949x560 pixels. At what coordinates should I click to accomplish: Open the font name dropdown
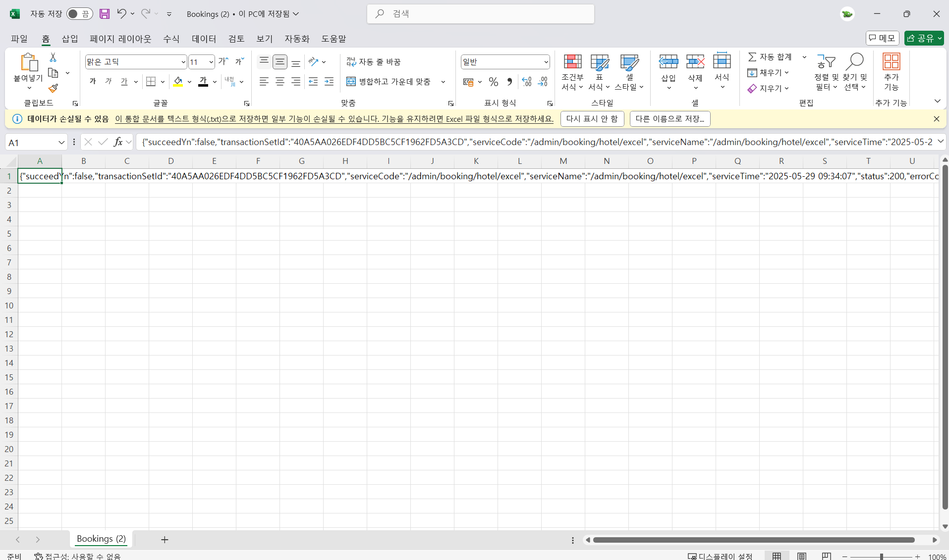click(183, 62)
